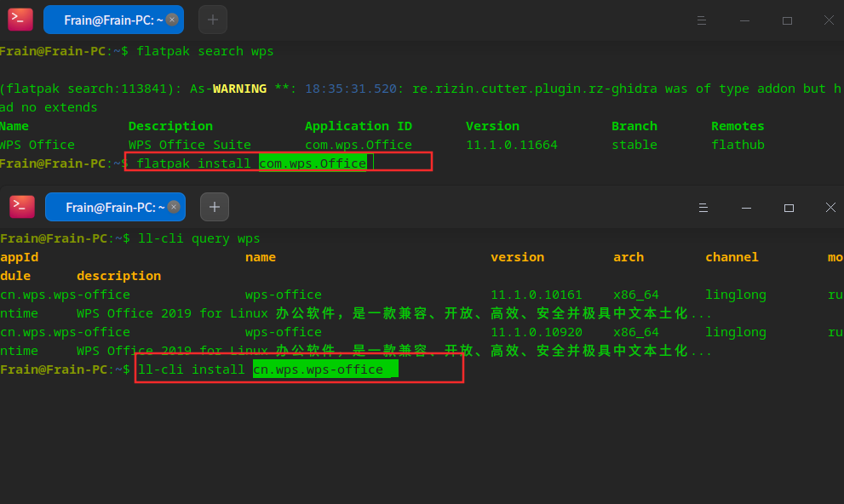Click the 'flatpak search wps' command text
Screen dimensions: 844x504
pyautogui.click(x=205, y=51)
